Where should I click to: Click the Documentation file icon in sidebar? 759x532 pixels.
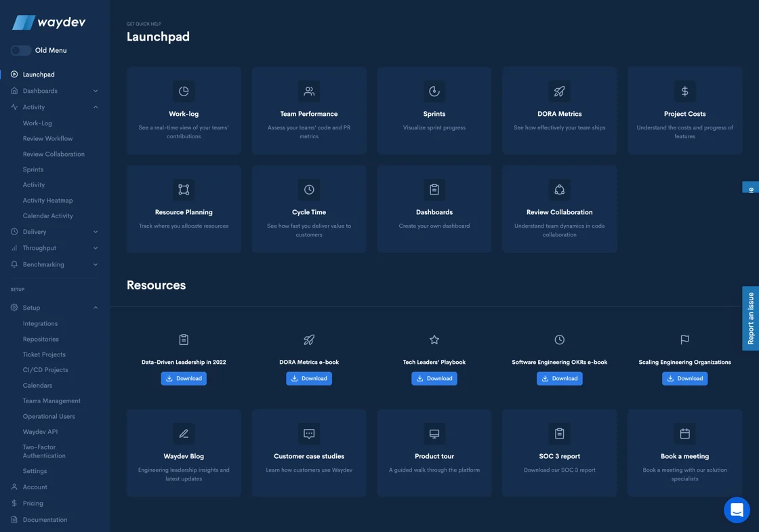tap(14, 519)
